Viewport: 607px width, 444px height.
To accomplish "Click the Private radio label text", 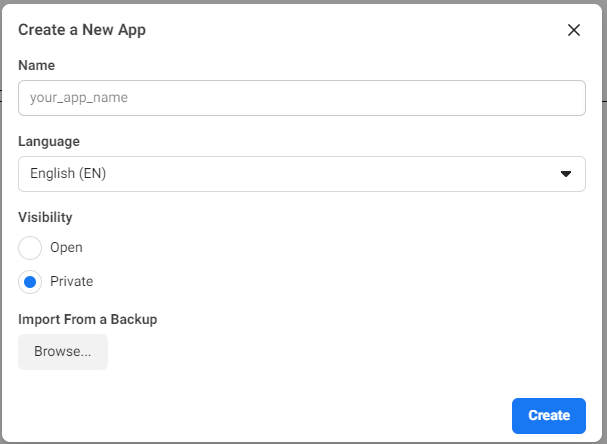I will tap(71, 282).
